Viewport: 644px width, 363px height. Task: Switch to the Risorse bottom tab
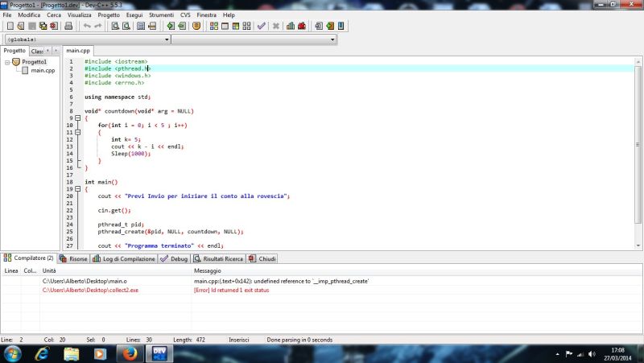pos(73,258)
